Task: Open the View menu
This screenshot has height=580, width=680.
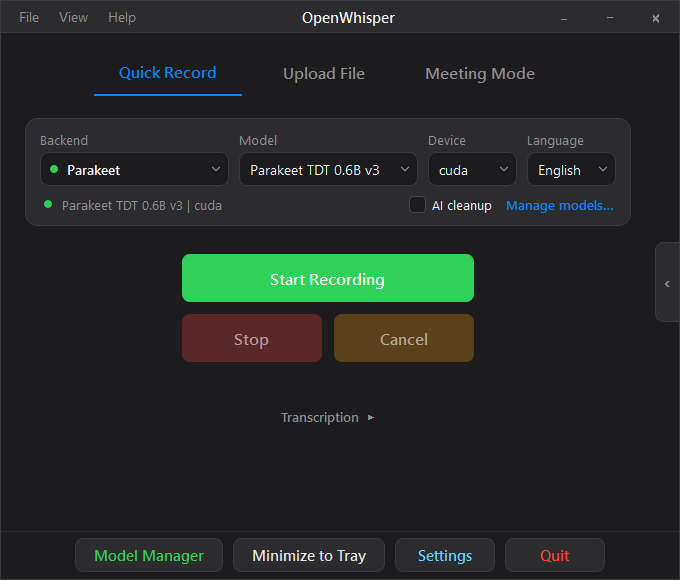Action: pyautogui.click(x=73, y=17)
